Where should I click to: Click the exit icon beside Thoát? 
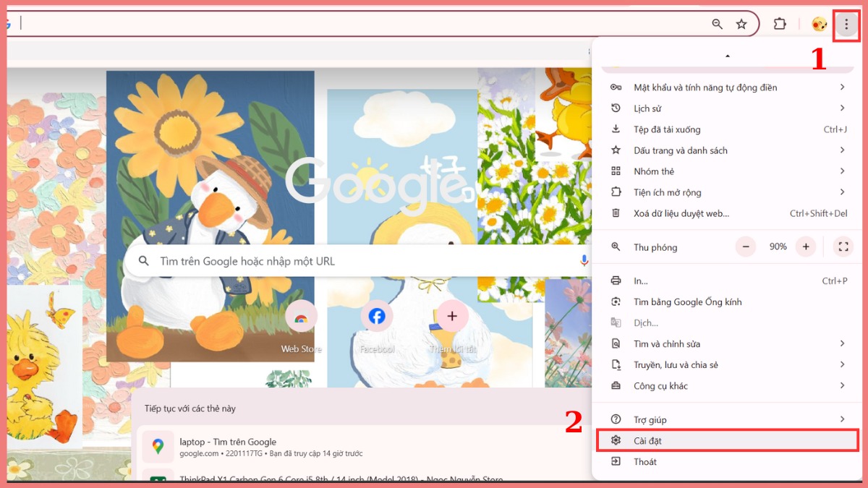click(616, 461)
